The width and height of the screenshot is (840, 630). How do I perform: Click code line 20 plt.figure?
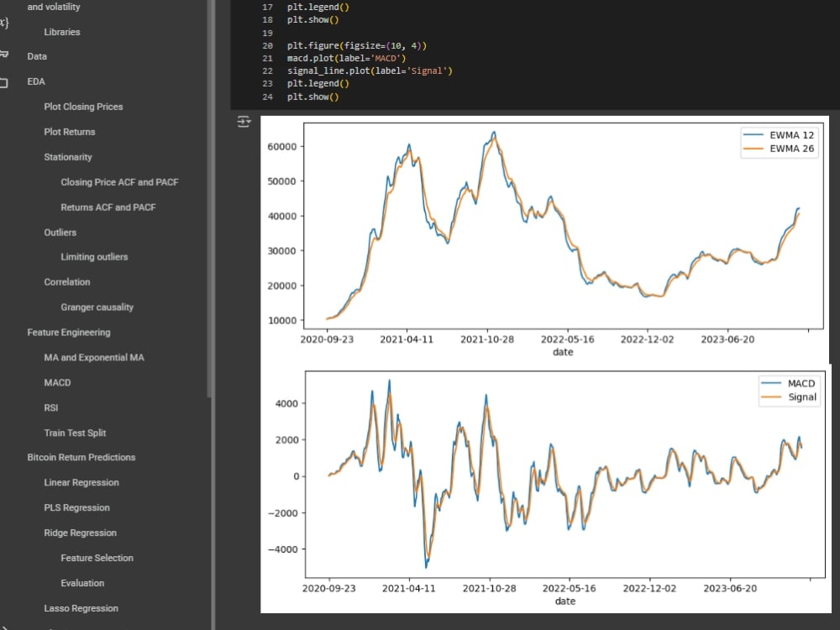tap(357, 45)
